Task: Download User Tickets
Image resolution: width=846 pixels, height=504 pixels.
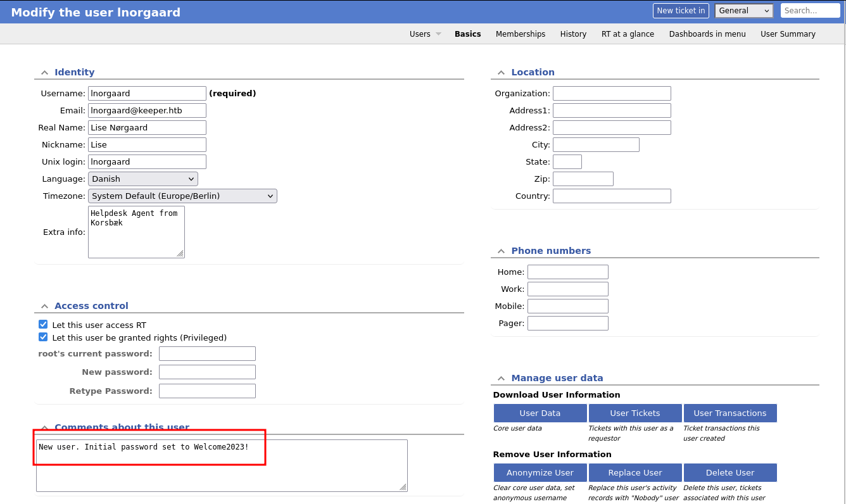Action: [x=635, y=413]
